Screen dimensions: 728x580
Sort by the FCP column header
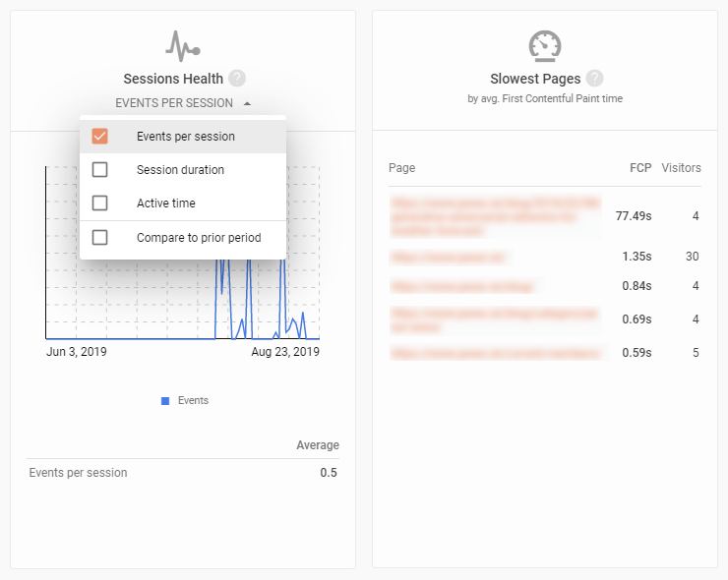(x=640, y=167)
